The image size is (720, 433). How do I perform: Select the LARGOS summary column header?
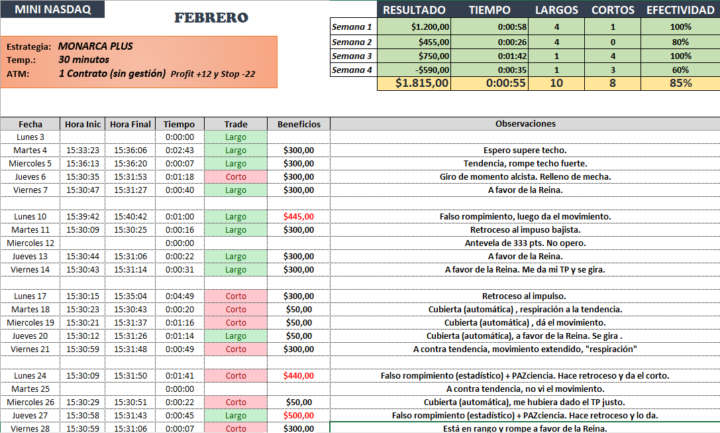pyautogui.click(x=556, y=10)
